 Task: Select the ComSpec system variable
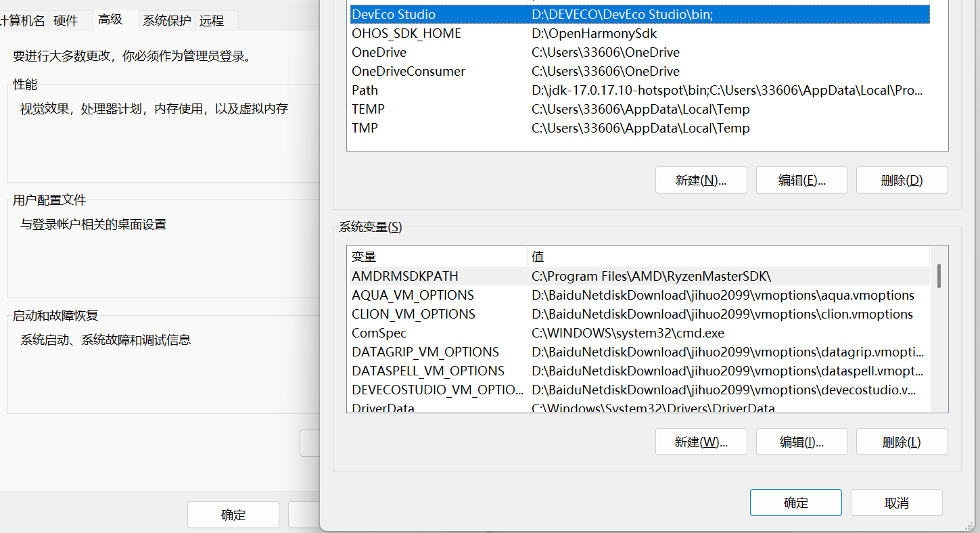[x=638, y=333]
